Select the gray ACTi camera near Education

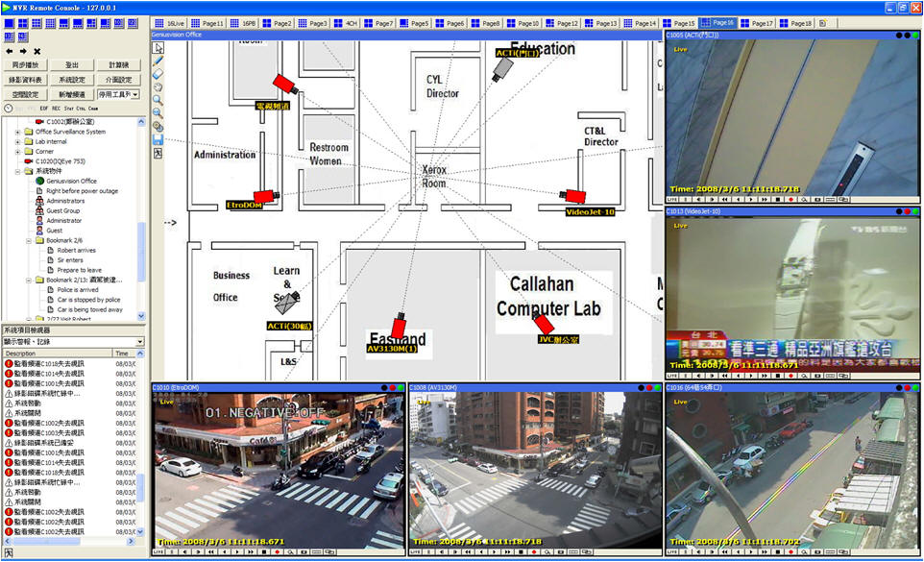pos(502,70)
